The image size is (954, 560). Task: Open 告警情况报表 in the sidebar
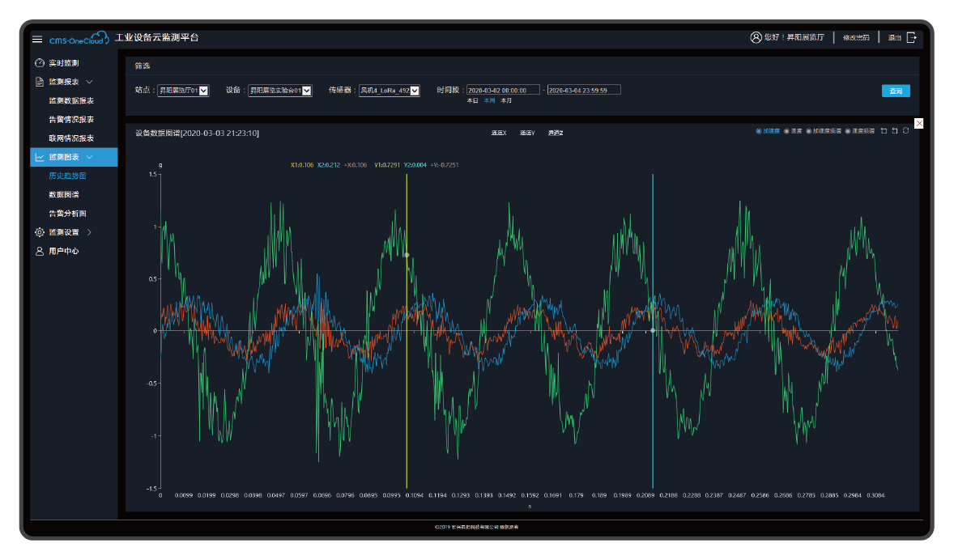click(71, 119)
